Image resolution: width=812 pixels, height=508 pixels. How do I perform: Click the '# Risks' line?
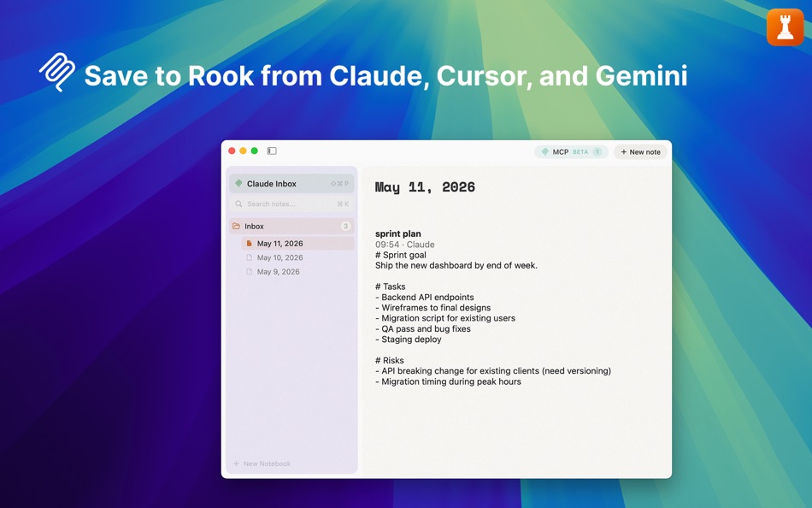click(390, 360)
